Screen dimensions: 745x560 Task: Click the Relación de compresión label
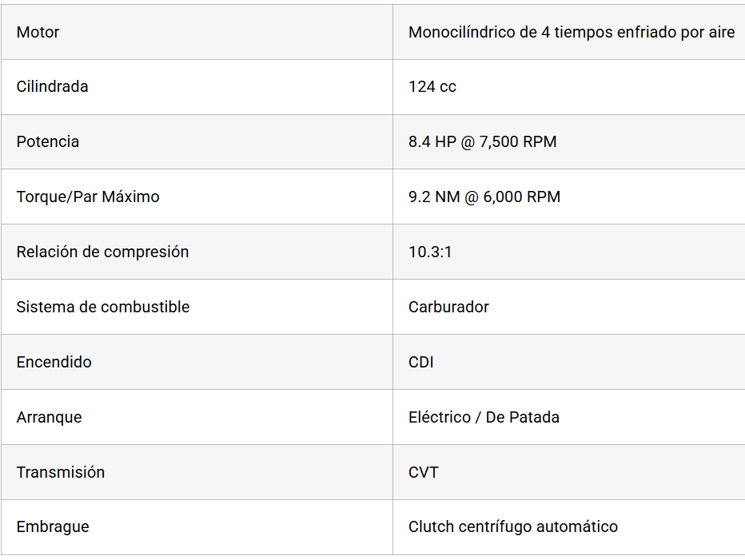pyautogui.click(x=102, y=252)
